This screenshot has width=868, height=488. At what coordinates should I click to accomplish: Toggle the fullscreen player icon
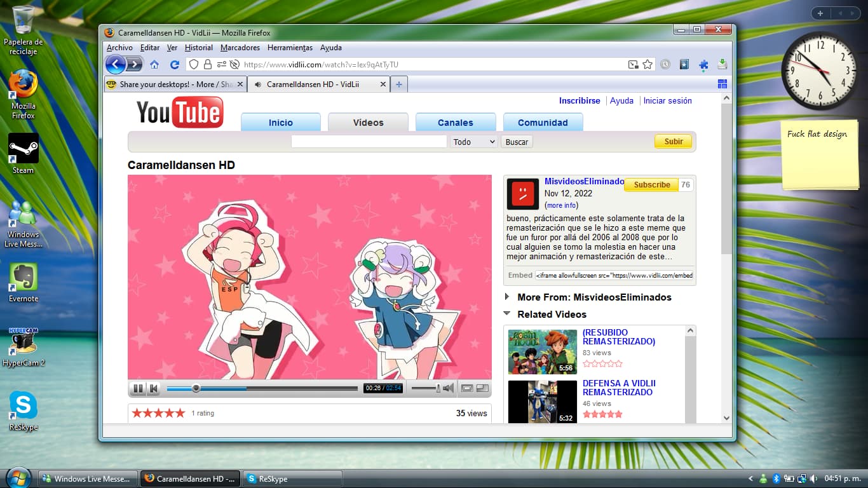[x=483, y=388]
